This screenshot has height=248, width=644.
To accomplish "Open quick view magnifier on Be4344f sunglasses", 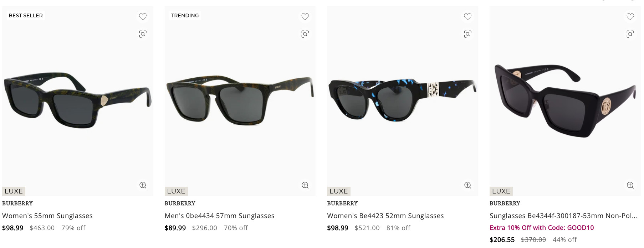I will [x=630, y=185].
